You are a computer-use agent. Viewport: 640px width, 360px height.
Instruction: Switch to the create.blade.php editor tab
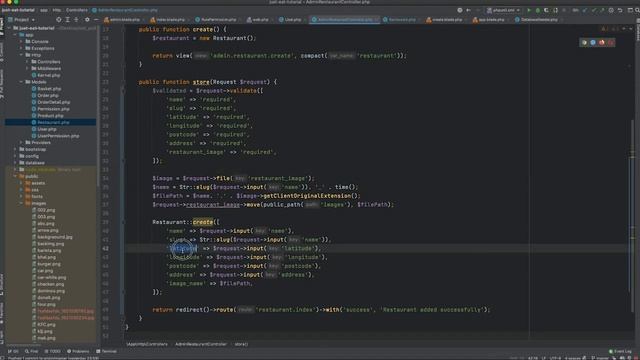pyautogui.click(x=445, y=20)
